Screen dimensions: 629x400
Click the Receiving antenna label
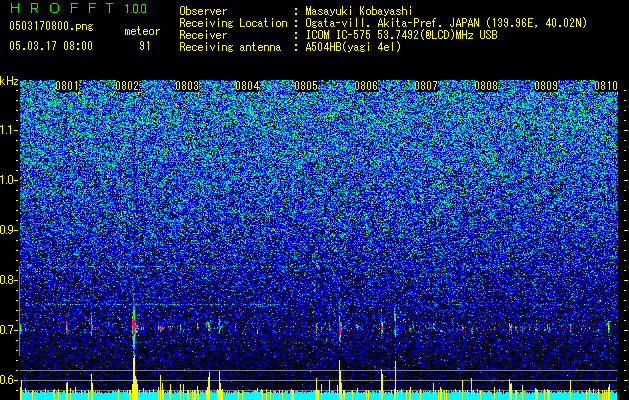230,47
